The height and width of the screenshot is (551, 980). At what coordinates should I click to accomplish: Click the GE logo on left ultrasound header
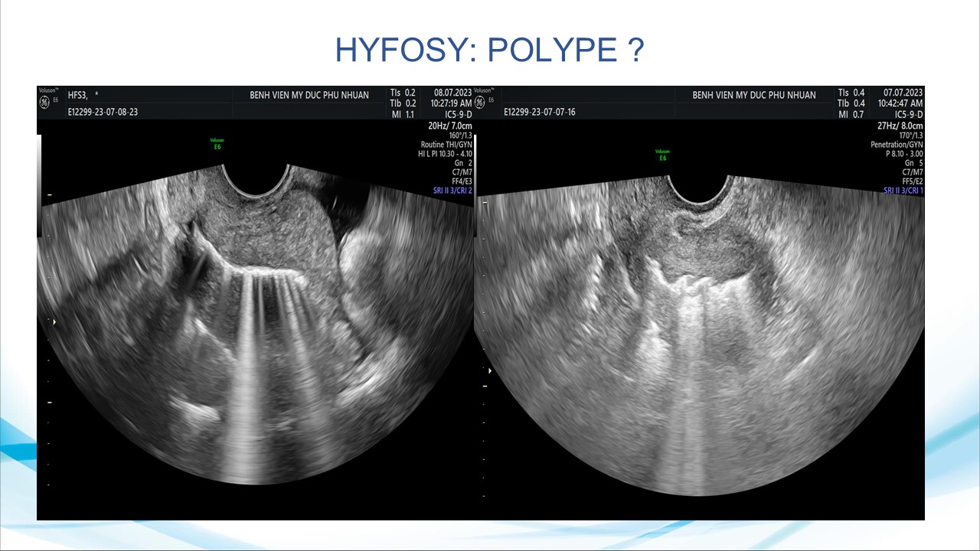44,102
